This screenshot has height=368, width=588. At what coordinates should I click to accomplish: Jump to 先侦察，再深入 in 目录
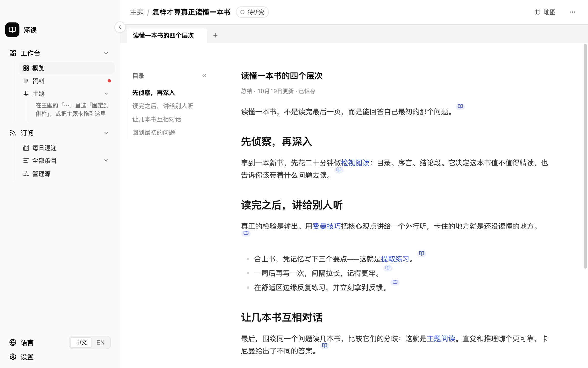click(154, 93)
